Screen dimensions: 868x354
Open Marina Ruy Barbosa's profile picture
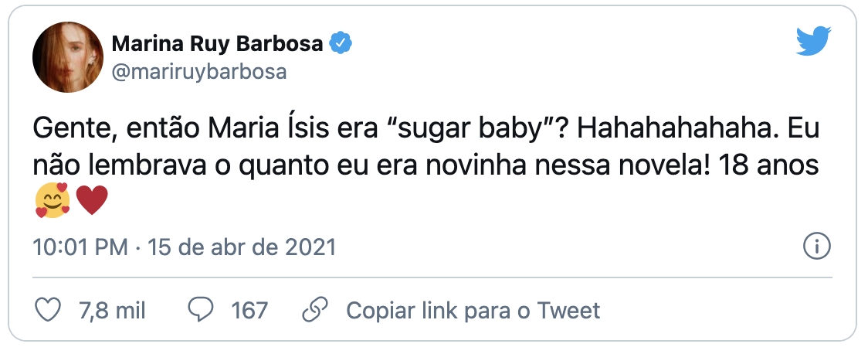tap(68, 56)
